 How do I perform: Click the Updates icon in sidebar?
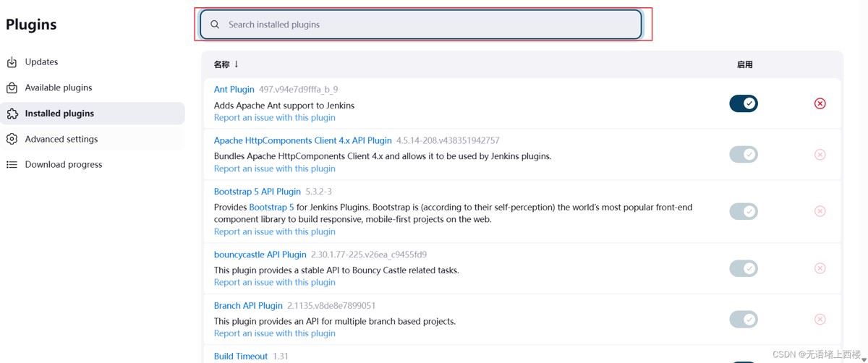coord(12,62)
